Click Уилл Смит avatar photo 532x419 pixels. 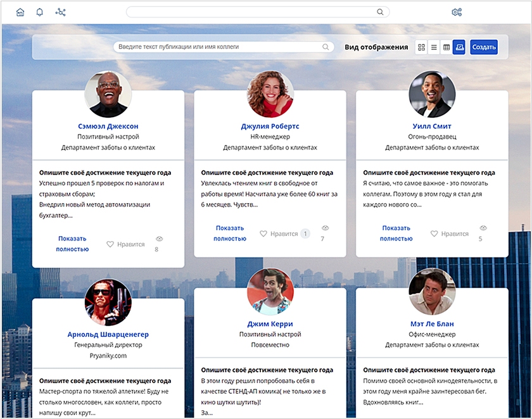click(432, 94)
